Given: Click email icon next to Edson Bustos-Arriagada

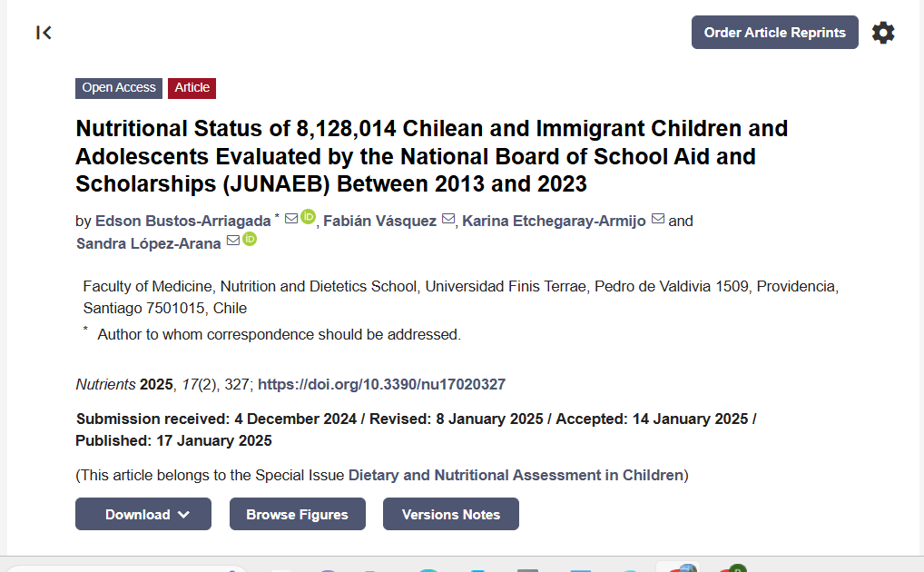Looking at the screenshot, I should click(291, 219).
